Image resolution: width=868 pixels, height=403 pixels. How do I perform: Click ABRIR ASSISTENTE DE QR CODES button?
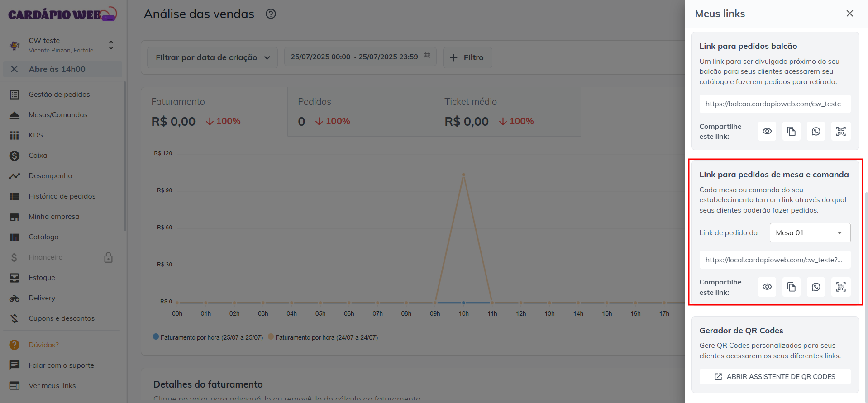click(x=774, y=377)
